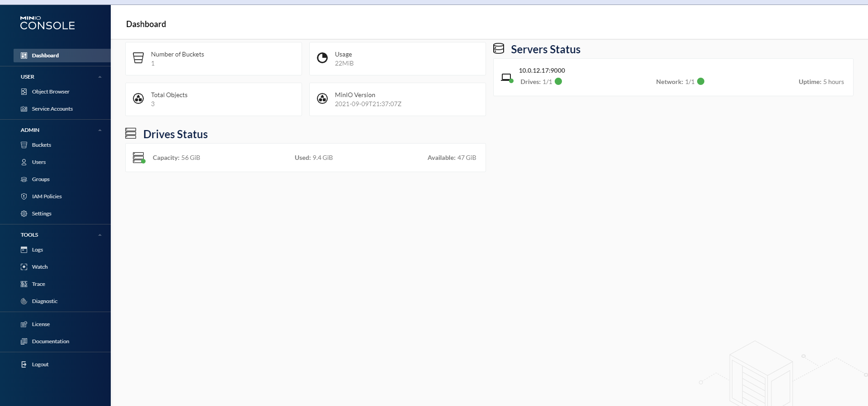Image resolution: width=868 pixels, height=406 pixels.
Task: Click the Drives Status heading
Action: point(175,134)
